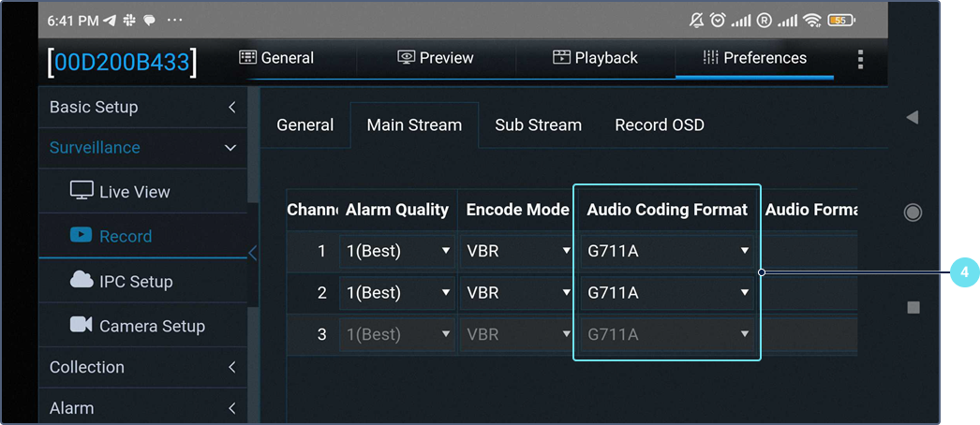Screen dimensions: 980x425
Task: Tap the Android back triangle button
Action: pos(912,117)
